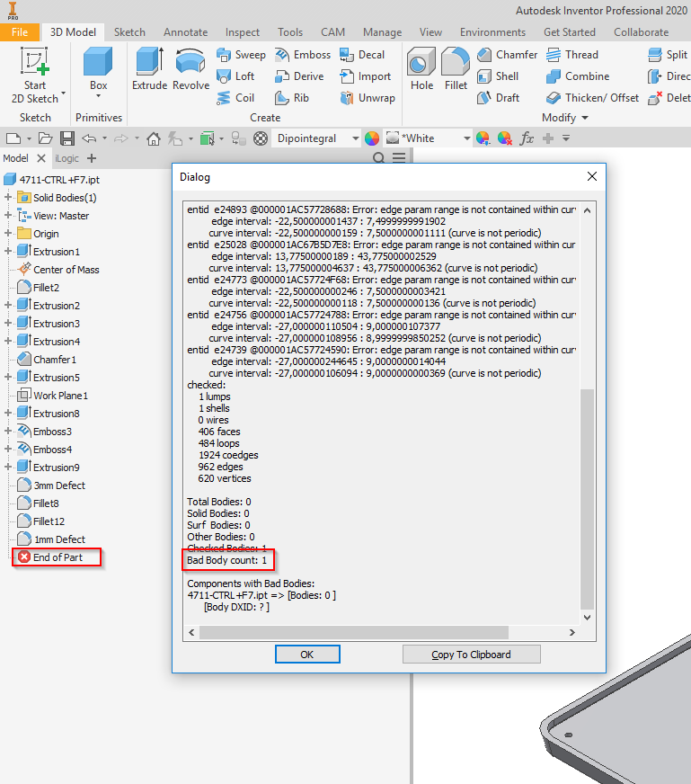Select Center of Mass item
691x784 pixels.
click(58, 270)
